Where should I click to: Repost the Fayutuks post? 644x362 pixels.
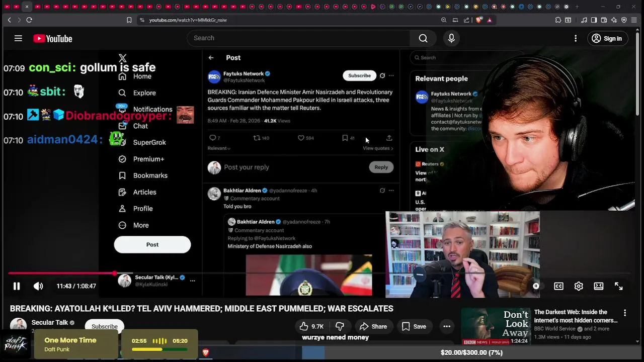(x=257, y=138)
